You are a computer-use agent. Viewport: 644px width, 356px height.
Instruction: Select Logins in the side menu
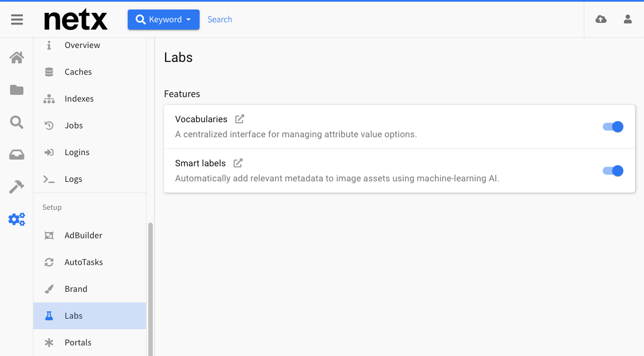point(90,152)
